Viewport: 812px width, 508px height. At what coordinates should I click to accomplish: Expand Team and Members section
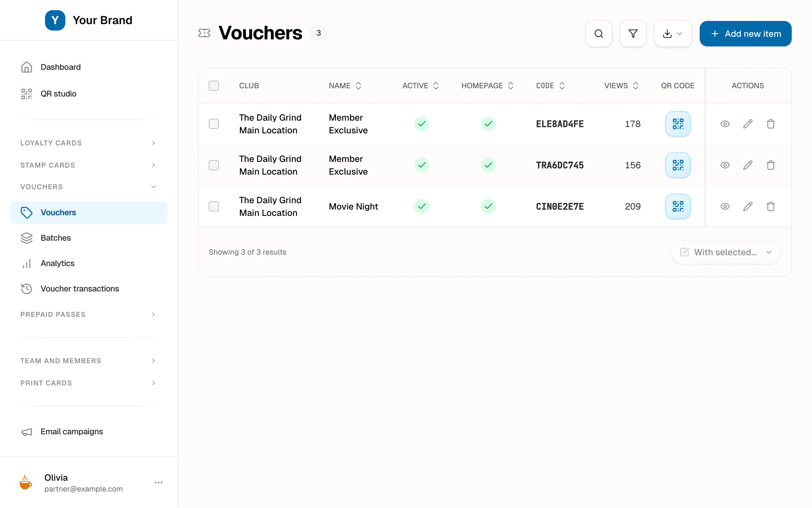point(88,360)
